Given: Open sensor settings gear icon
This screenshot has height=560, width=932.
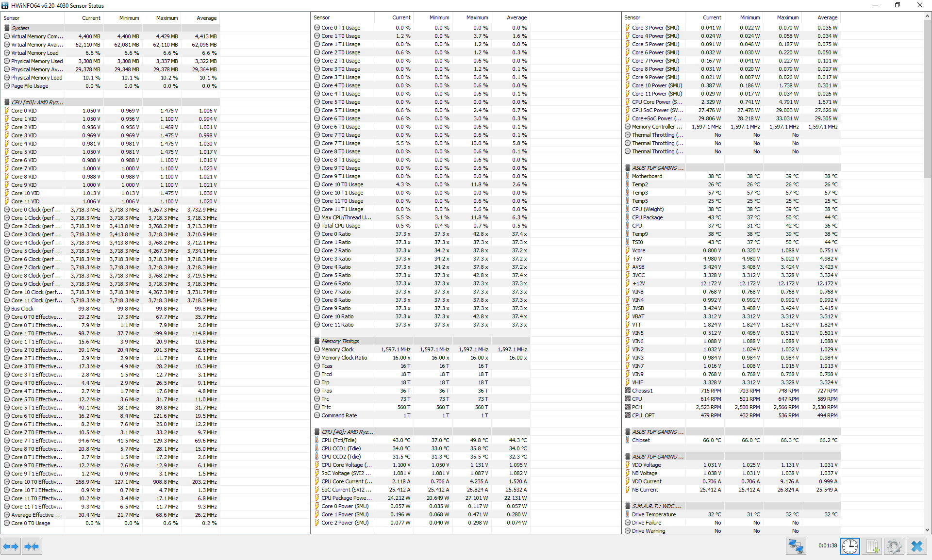Looking at the screenshot, I should (x=894, y=546).
